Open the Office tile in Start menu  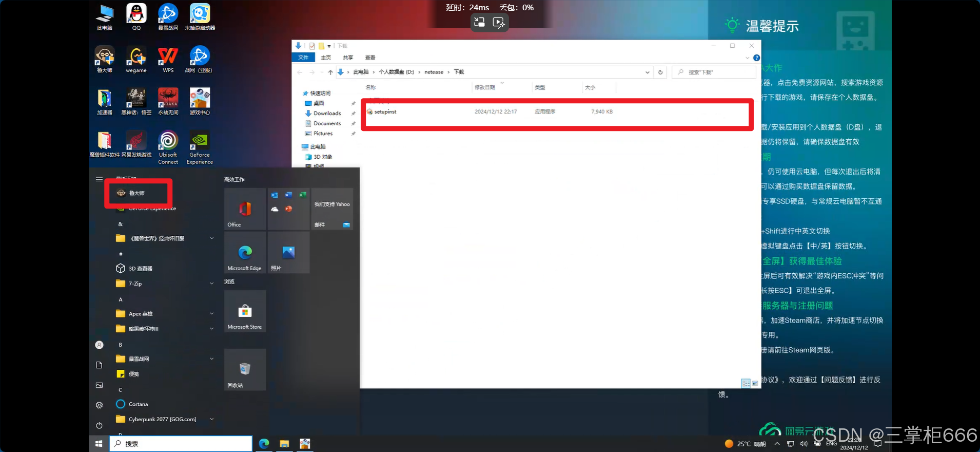(245, 209)
